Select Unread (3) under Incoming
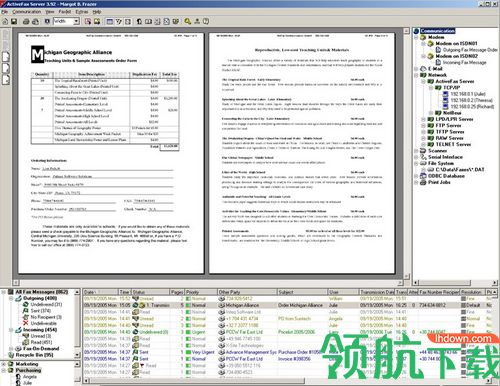The width and height of the screenshot is (500, 386). (x=41, y=336)
